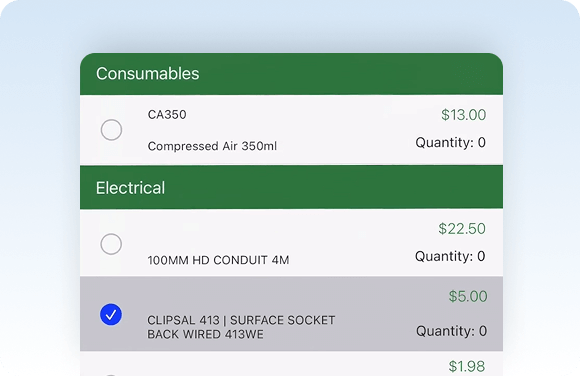Screen dimensions: 580x391
Task: Click CLIPSAL 413 SURFACE SOCKET item text
Action: click(x=241, y=327)
